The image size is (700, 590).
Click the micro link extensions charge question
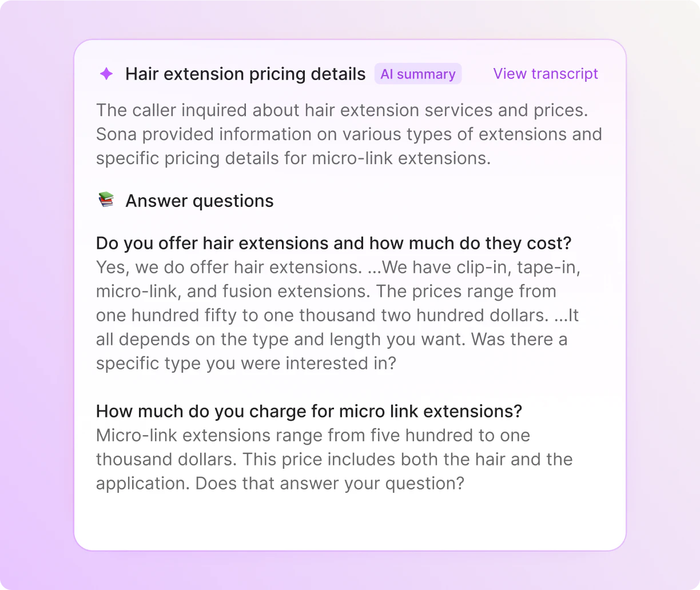[309, 411]
